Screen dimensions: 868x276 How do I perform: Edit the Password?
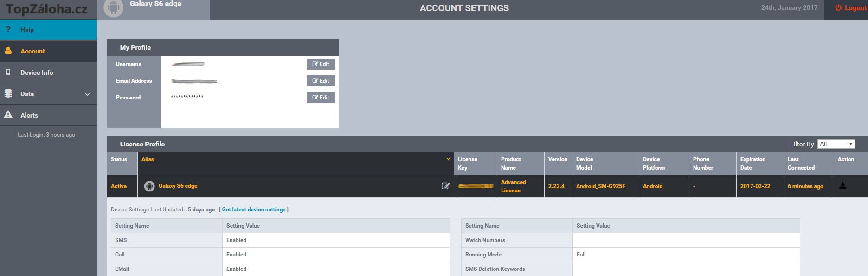(321, 98)
